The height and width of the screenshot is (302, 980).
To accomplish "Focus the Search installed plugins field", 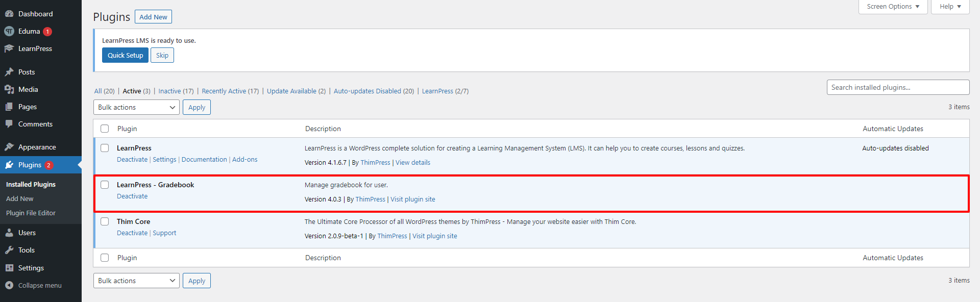I will pos(898,87).
